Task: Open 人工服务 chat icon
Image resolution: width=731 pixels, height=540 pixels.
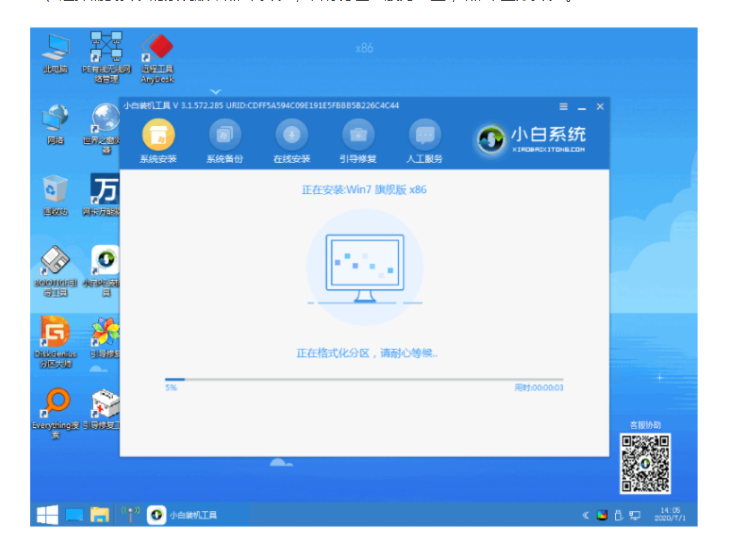Action: point(425,135)
